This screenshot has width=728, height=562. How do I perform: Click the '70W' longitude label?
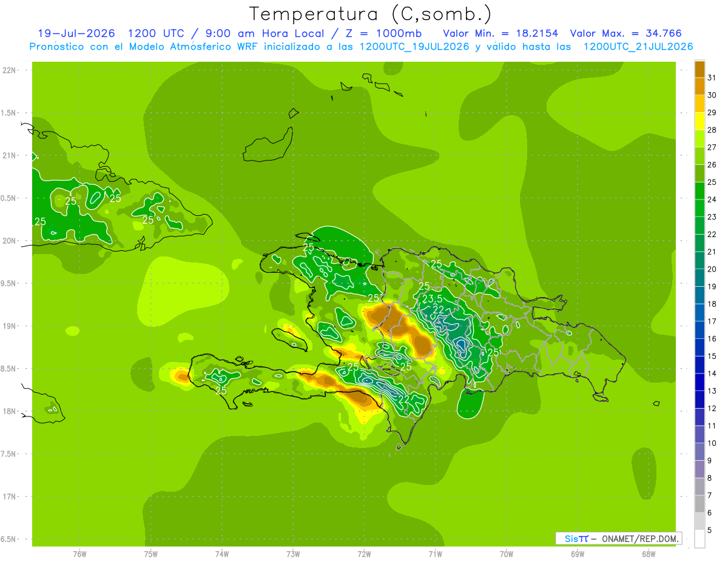(506, 554)
